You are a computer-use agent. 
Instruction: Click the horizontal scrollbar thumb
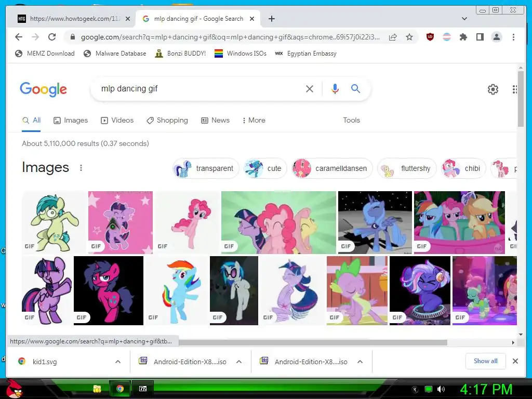[x=313, y=342]
